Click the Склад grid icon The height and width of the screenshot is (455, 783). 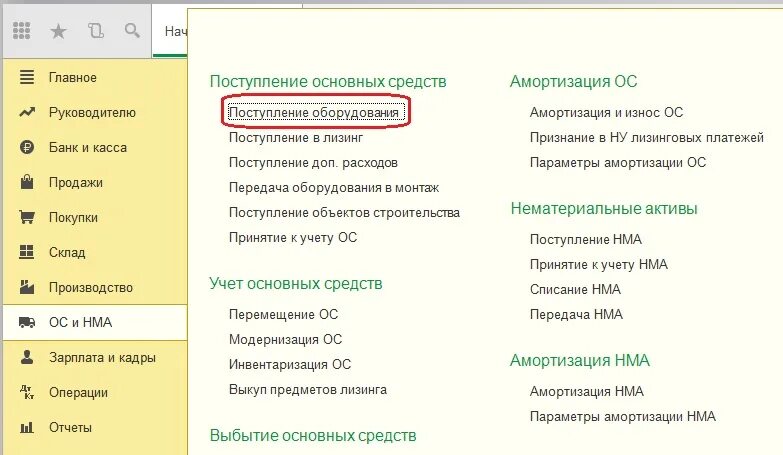point(27,252)
